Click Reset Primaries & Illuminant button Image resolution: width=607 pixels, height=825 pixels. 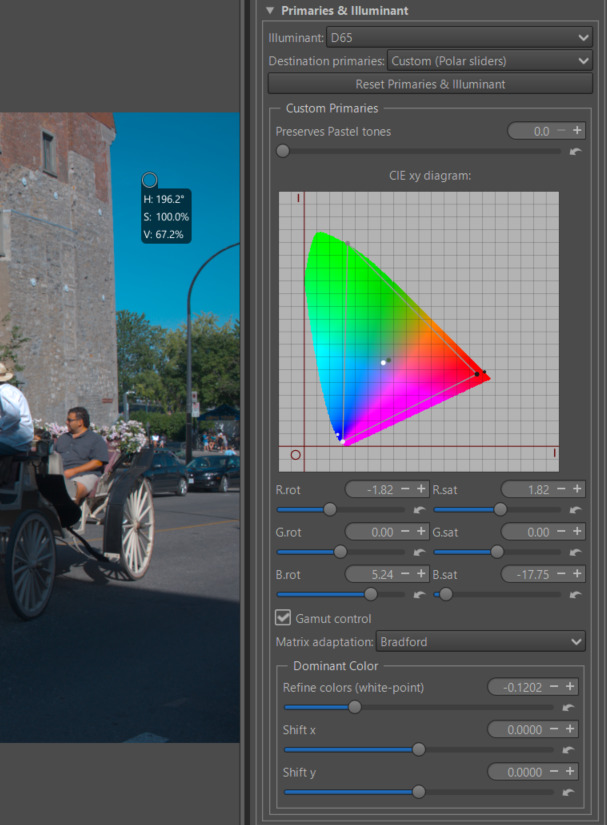tap(430, 84)
